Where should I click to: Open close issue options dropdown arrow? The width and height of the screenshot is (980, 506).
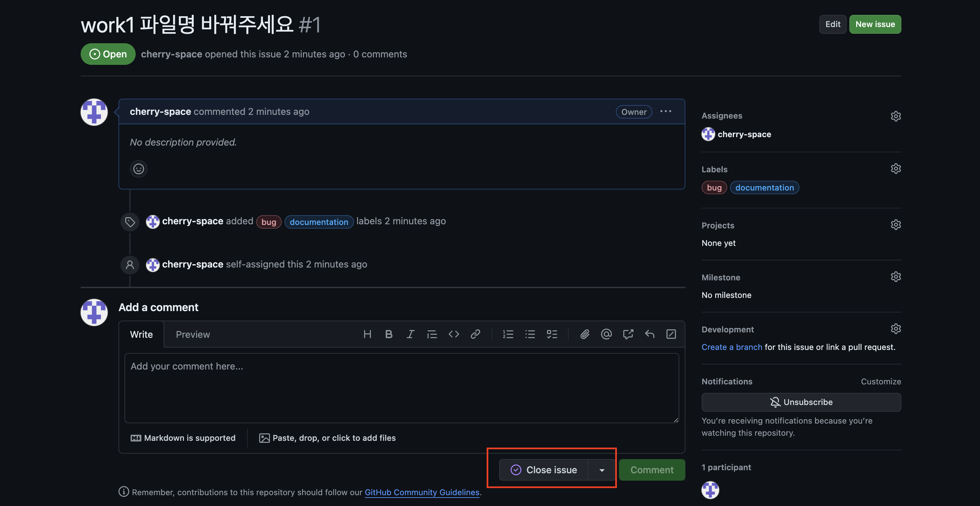[x=602, y=470]
